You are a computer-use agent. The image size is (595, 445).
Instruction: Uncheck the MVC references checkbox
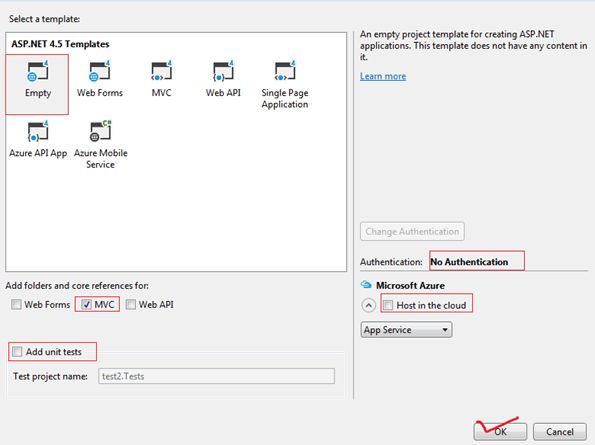86,304
